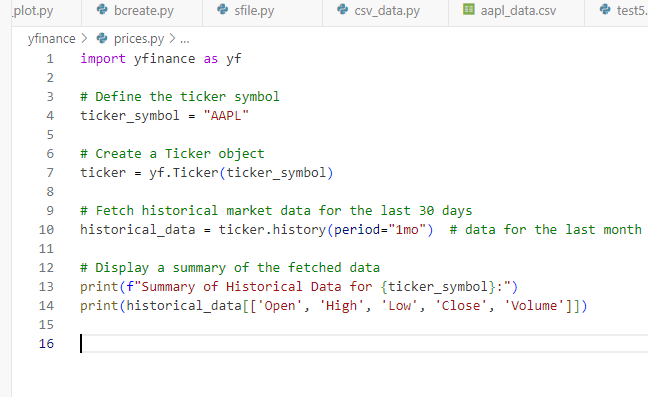Click line number 1 in gutter
The height and width of the screenshot is (397, 648).
50,59
